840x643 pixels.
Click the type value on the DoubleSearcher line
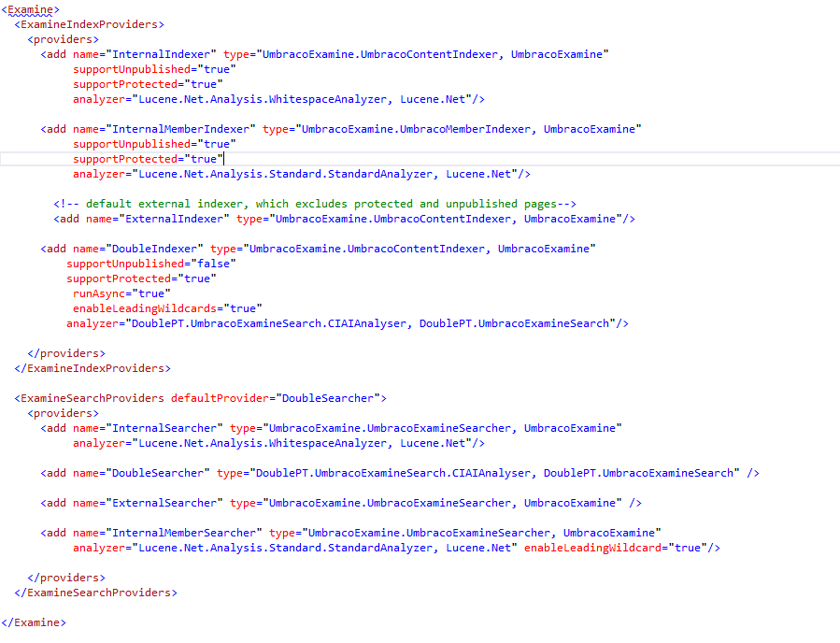coord(494,474)
